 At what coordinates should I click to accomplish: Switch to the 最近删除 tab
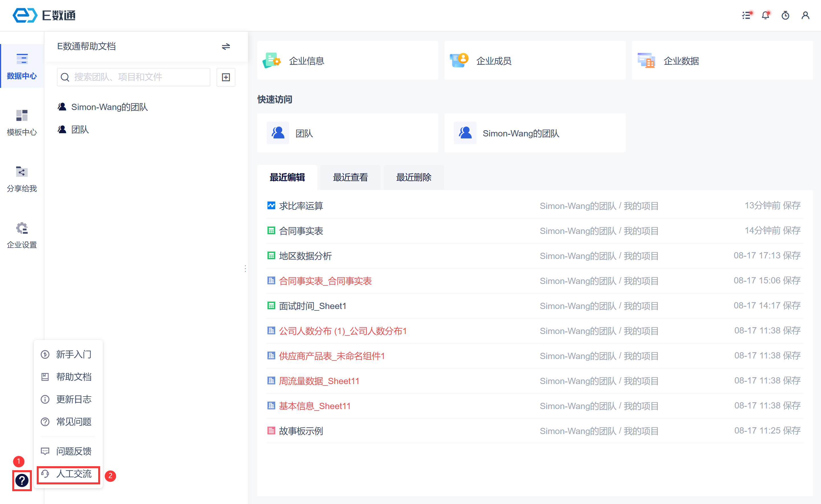pos(413,177)
